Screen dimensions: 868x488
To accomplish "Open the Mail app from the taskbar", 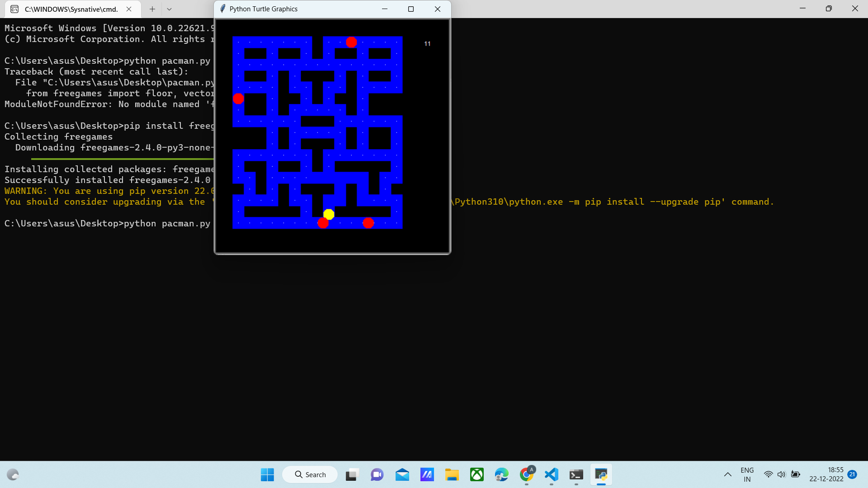I will (402, 474).
